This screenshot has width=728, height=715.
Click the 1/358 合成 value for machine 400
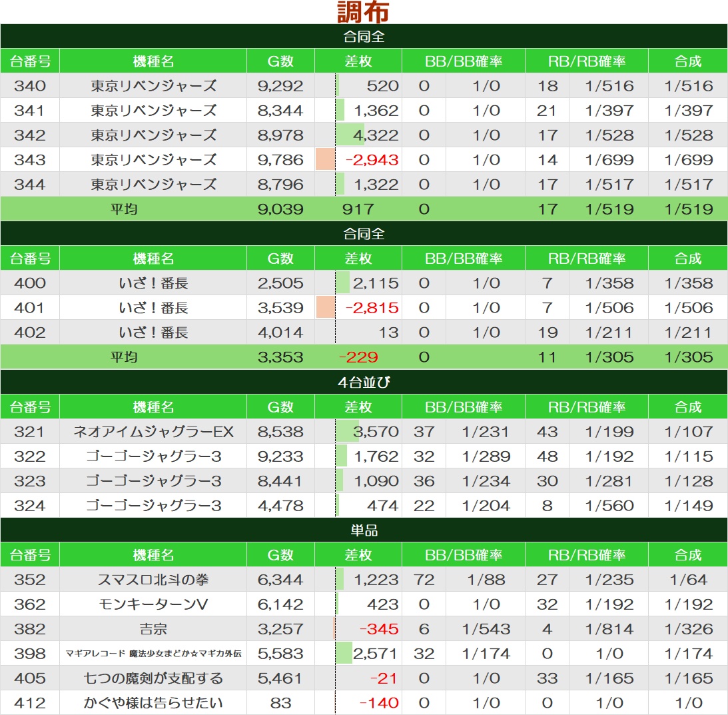point(689,283)
